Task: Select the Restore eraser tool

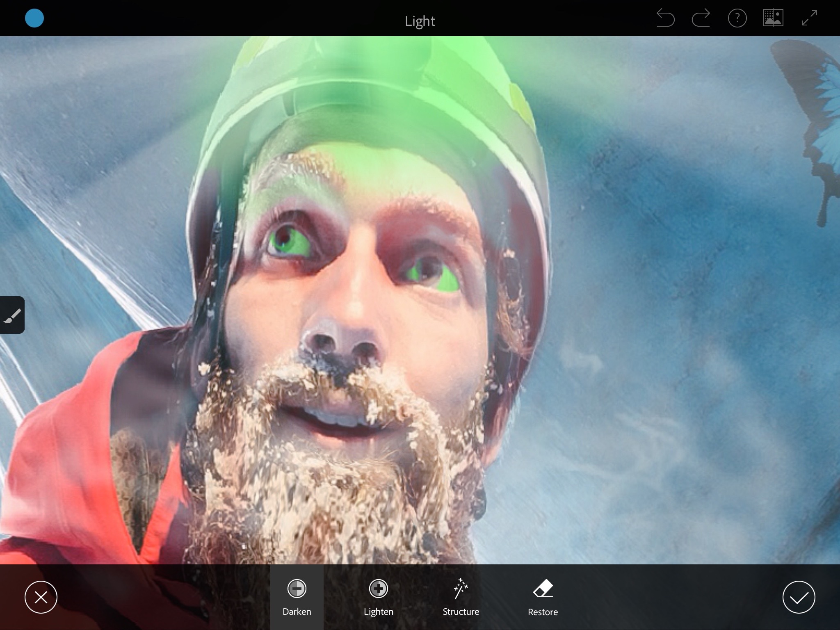Action: point(543,597)
